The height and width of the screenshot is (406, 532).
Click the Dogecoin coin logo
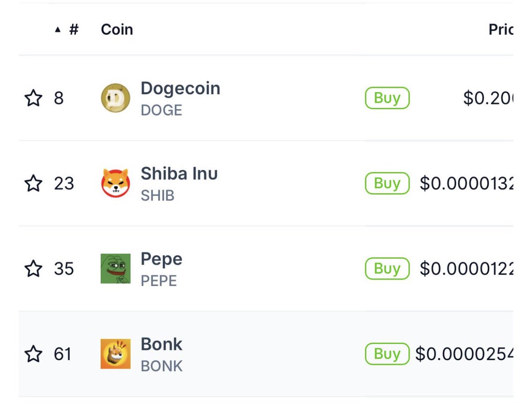click(x=115, y=98)
